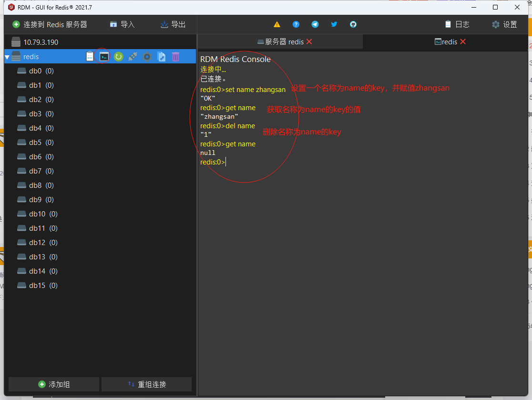Collapse the redis connection tree

tap(7, 57)
